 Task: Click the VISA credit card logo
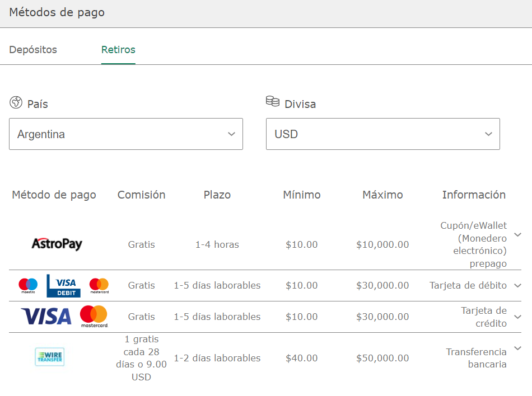click(46, 317)
